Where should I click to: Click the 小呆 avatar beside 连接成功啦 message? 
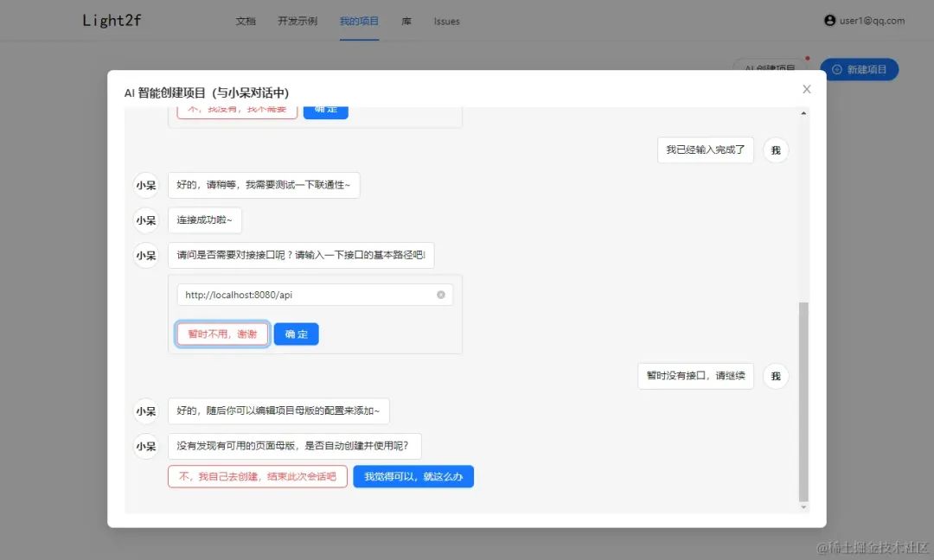click(145, 220)
